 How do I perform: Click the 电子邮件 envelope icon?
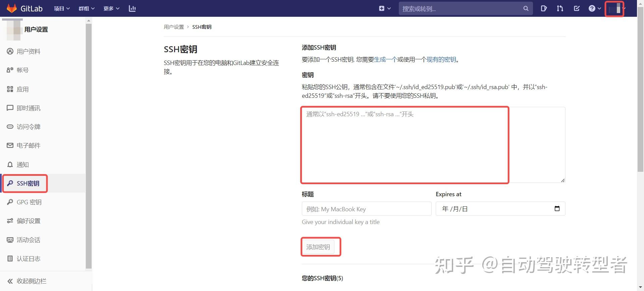[10, 145]
